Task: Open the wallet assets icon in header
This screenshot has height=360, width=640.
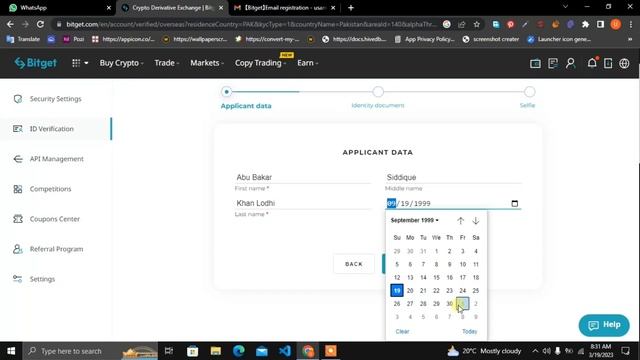Action: (535, 63)
